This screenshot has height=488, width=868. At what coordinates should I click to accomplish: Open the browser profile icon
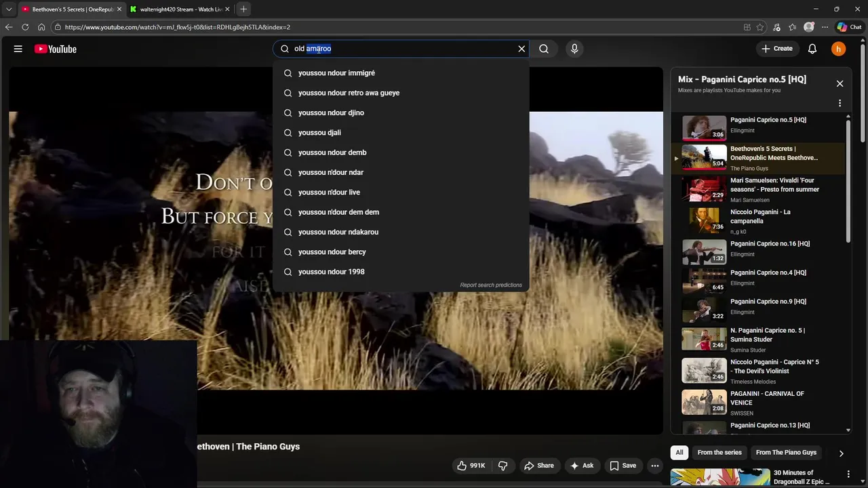point(808,27)
